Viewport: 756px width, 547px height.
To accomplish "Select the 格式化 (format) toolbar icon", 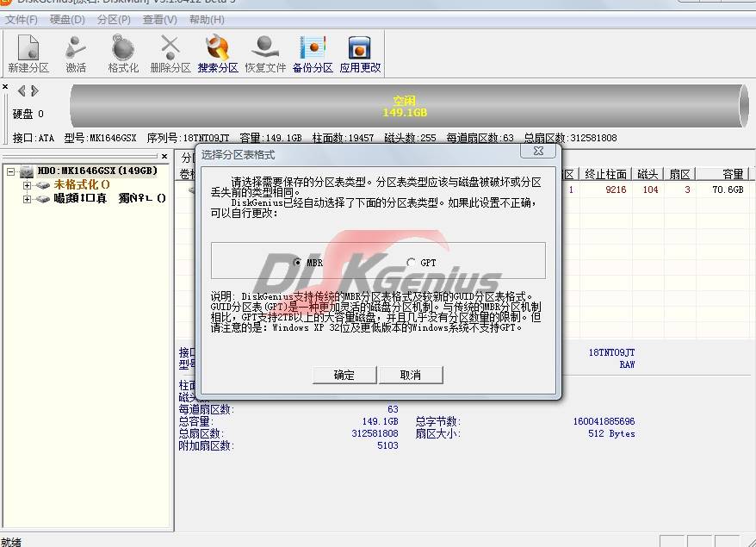I will pos(123,53).
